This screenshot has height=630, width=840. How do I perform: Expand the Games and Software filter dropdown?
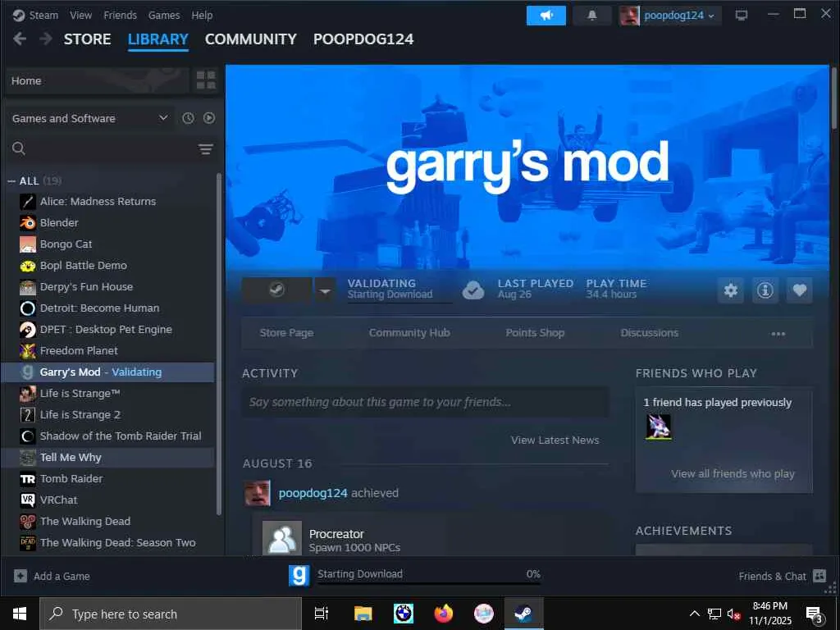[x=89, y=118]
